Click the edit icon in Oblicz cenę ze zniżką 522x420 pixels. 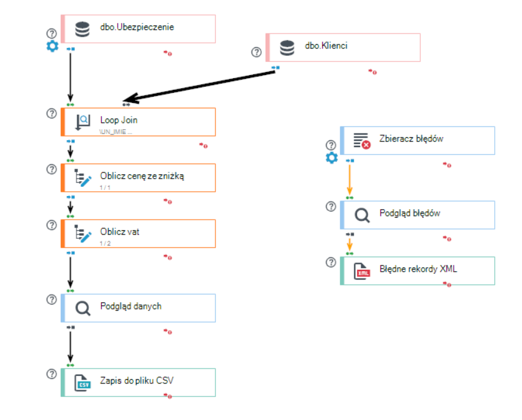(x=83, y=178)
